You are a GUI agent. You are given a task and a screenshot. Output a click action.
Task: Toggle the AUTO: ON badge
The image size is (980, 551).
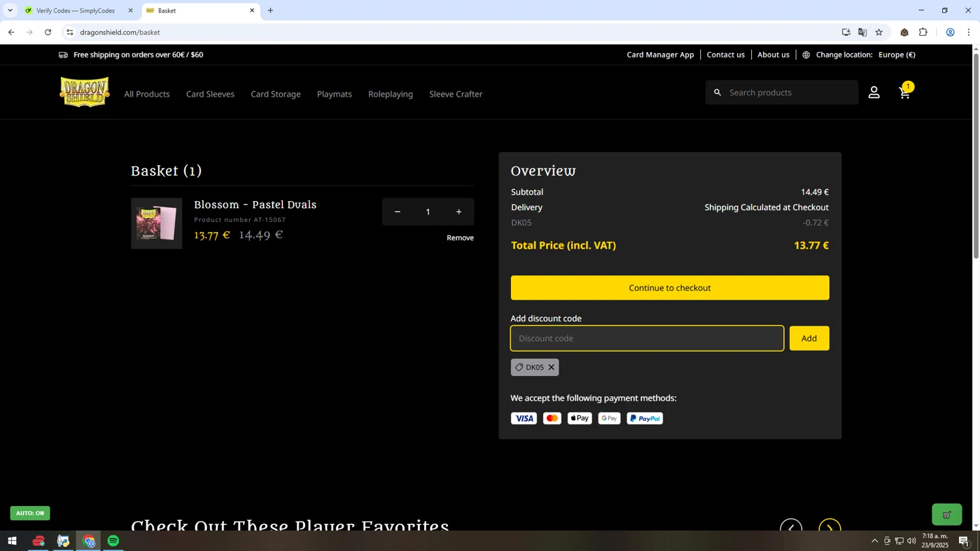[x=30, y=513]
